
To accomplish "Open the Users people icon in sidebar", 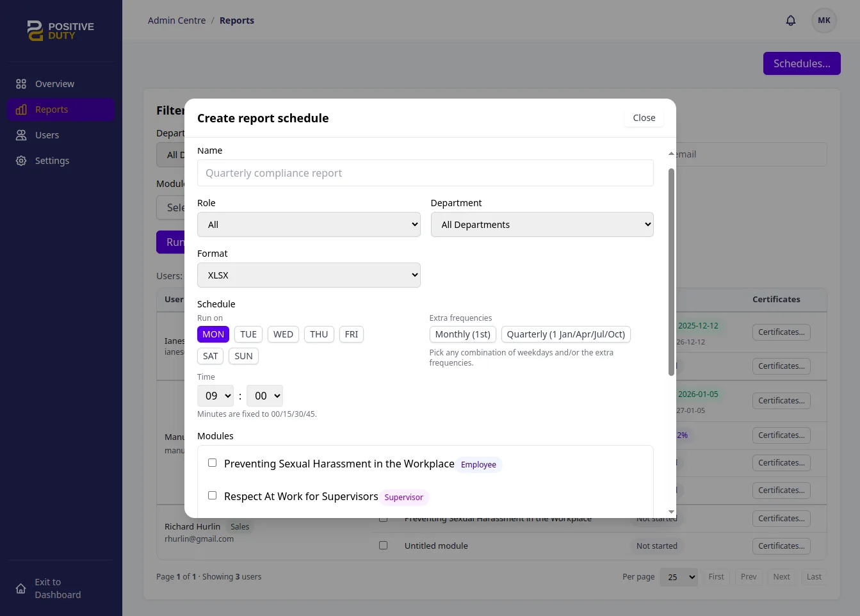I will [x=21, y=134].
